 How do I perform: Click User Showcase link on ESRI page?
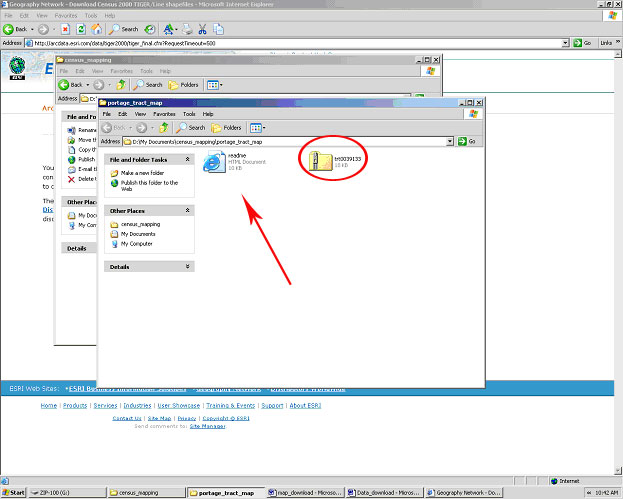pyautogui.click(x=179, y=406)
